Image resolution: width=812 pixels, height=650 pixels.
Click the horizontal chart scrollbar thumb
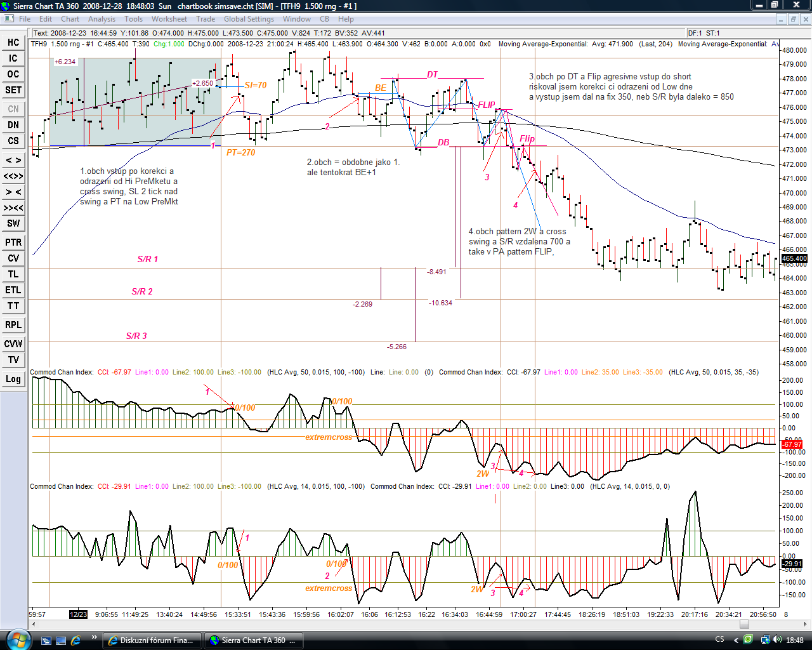pos(744,625)
